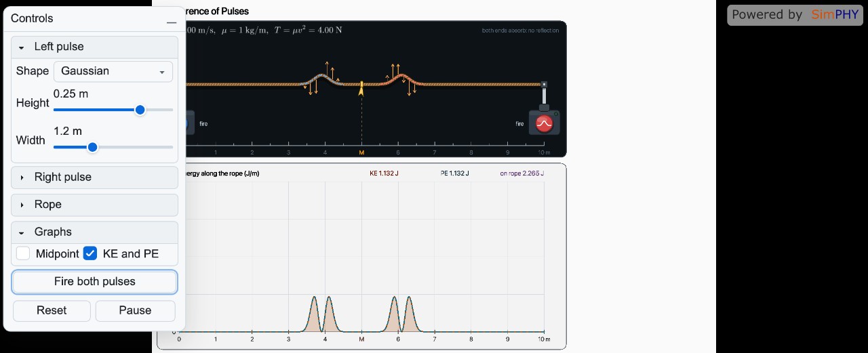Viewport: 868px width, 353px height.
Task: Reset the simulation
Action: (x=52, y=310)
